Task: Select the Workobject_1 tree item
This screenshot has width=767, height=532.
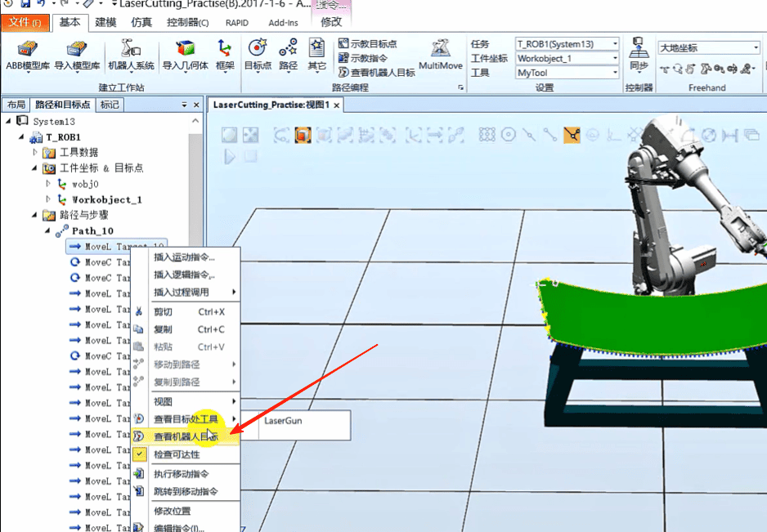Action: [106, 199]
